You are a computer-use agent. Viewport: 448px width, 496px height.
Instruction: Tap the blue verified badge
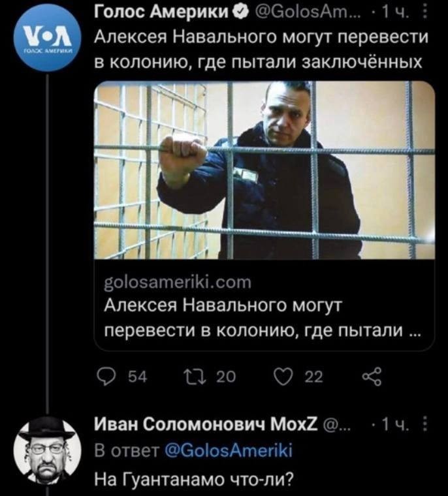[x=240, y=12]
